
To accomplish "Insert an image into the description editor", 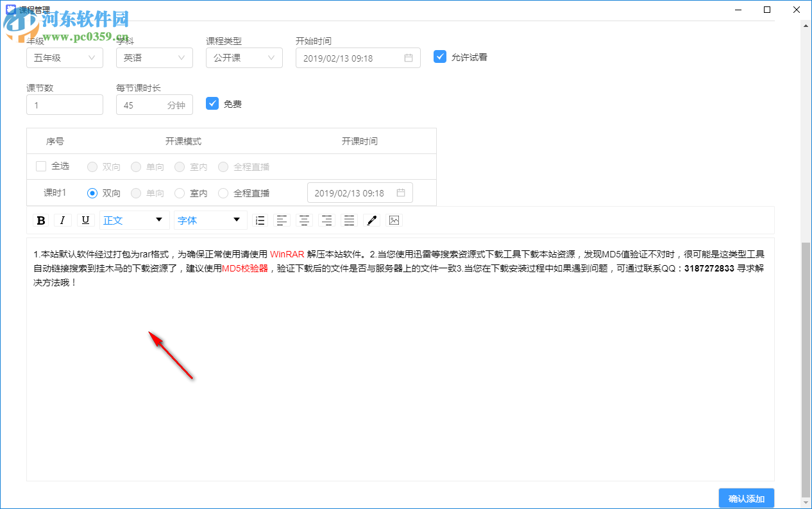I will coord(393,220).
